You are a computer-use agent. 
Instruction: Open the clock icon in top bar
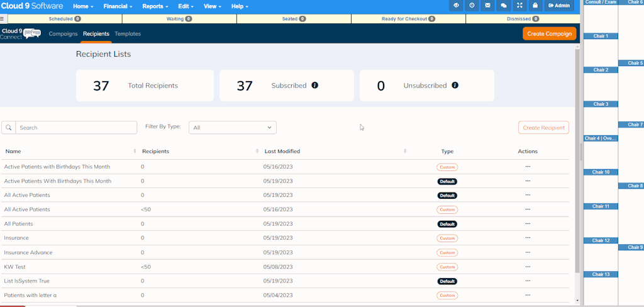pos(472,6)
